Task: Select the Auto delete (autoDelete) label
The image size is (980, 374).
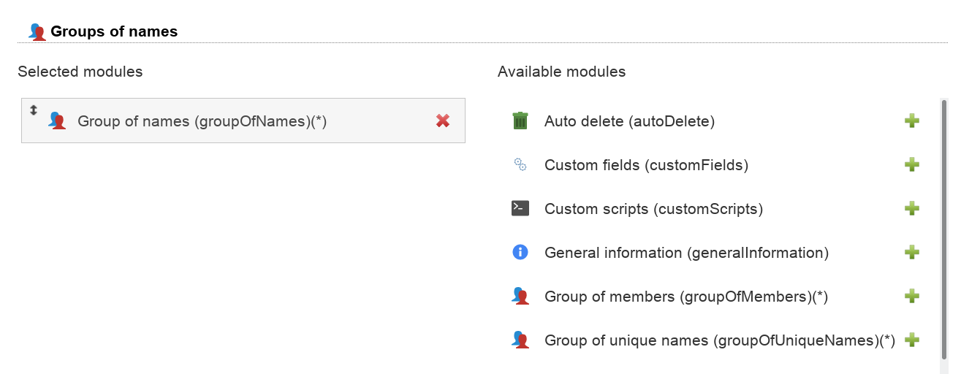Action: pos(629,122)
